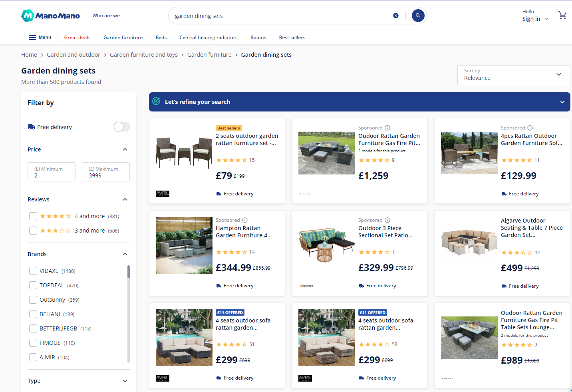
Task: Go to the Best sellers section
Action: click(292, 37)
